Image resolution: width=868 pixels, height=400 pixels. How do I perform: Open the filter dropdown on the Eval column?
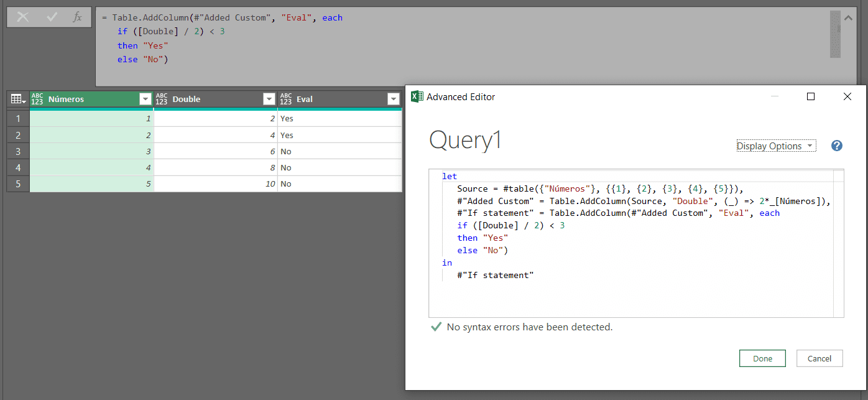click(393, 98)
